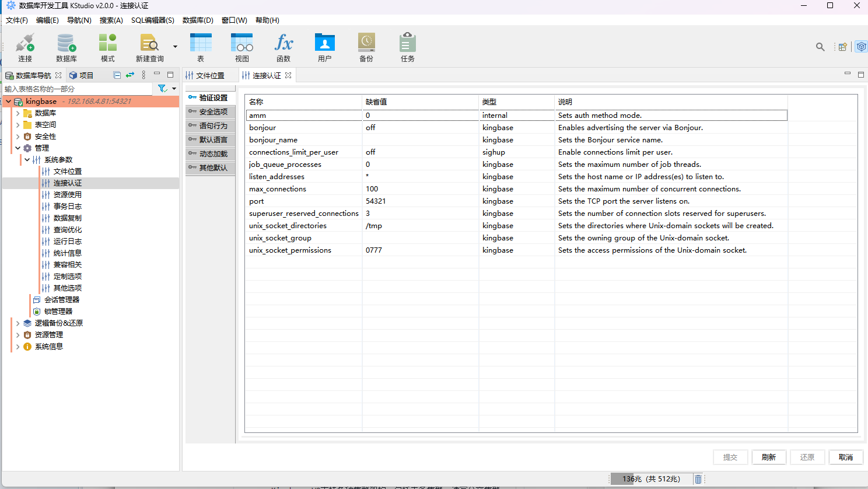This screenshot has height=489, width=868.
Task: Click the 任务 (Task) clipboard icon
Action: click(x=407, y=43)
